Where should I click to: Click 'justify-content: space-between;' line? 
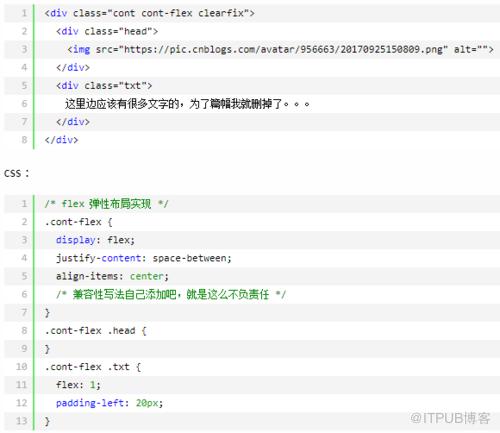(144, 258)
